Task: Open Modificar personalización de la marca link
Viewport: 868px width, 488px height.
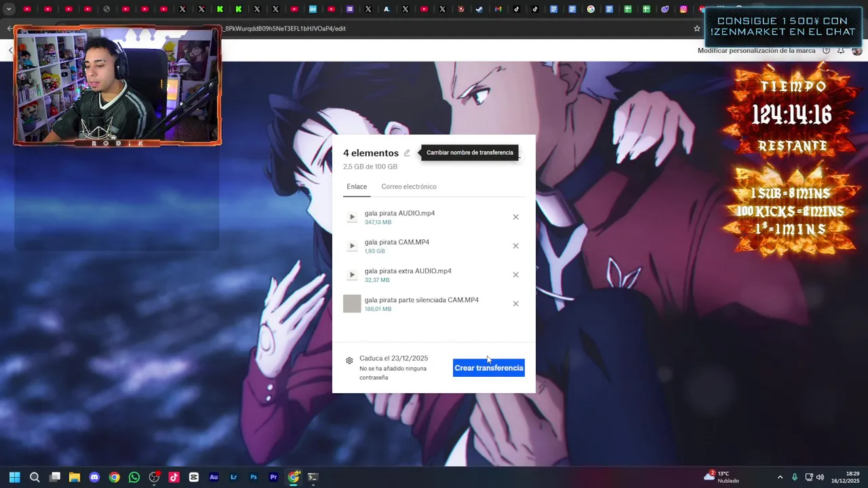Action: tap(756, 51)
